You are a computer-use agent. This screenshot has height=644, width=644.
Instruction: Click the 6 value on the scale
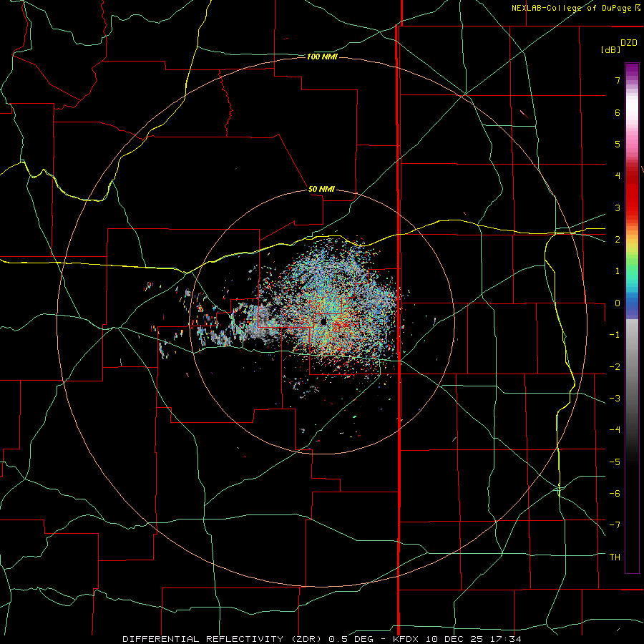tap(618, 112)
